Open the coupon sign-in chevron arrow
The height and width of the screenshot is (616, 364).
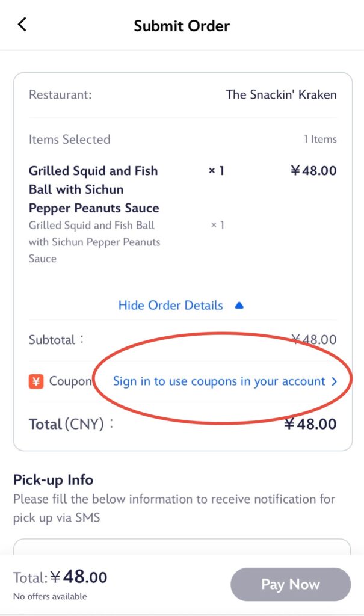tap(334, 381)
